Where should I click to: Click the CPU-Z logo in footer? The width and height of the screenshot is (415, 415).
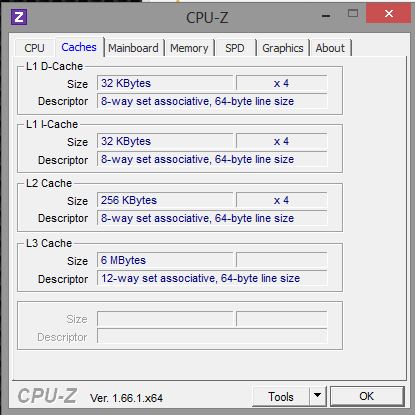click(47, 396)
